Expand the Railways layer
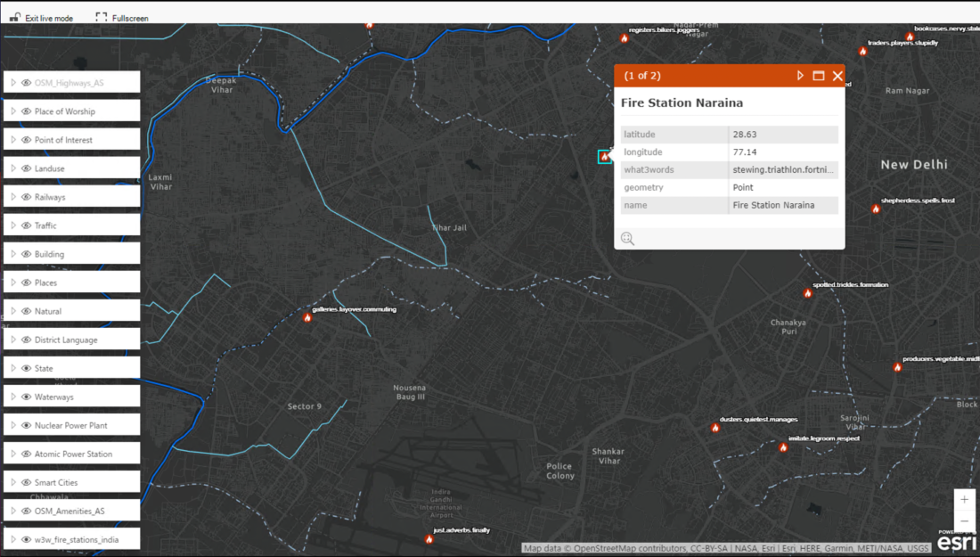Screen dimensions: 980x557 [x=13, y=197]
